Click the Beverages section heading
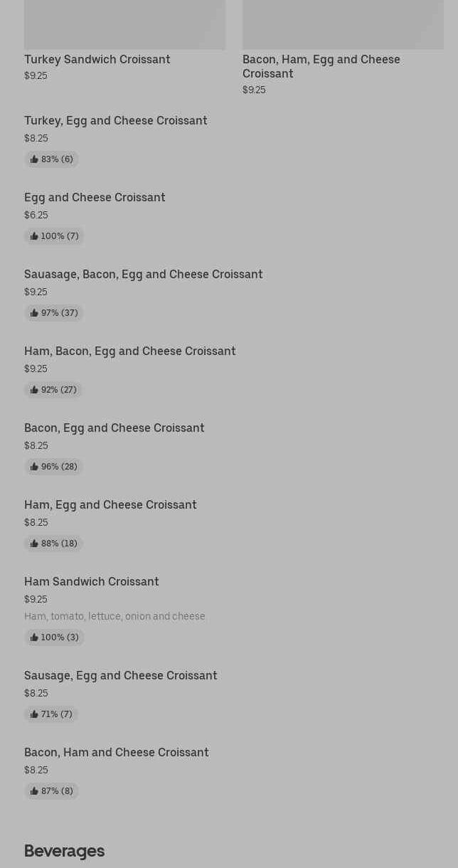Screen dimensions: 458x868 pos(64,851)
